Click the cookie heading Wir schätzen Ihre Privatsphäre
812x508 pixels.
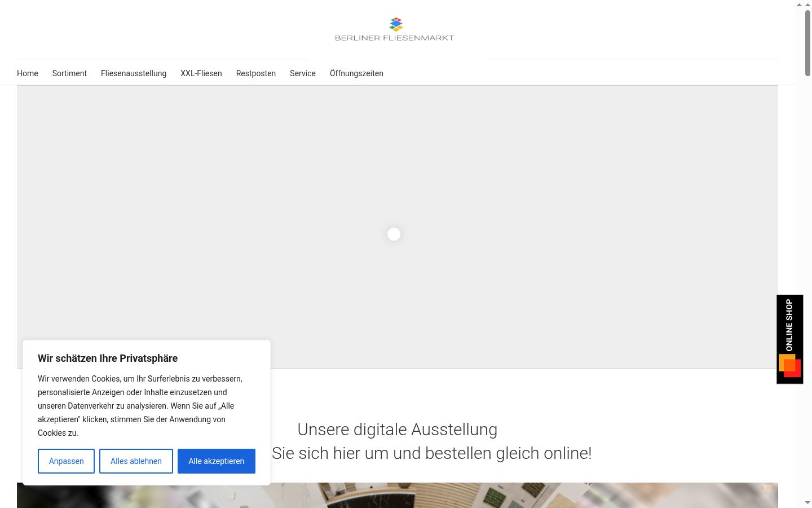coord(108,358)
